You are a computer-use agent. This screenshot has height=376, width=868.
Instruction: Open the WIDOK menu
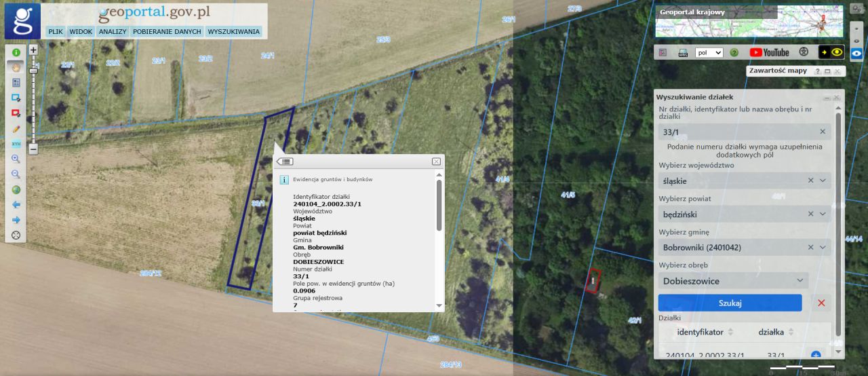(81, 31)
